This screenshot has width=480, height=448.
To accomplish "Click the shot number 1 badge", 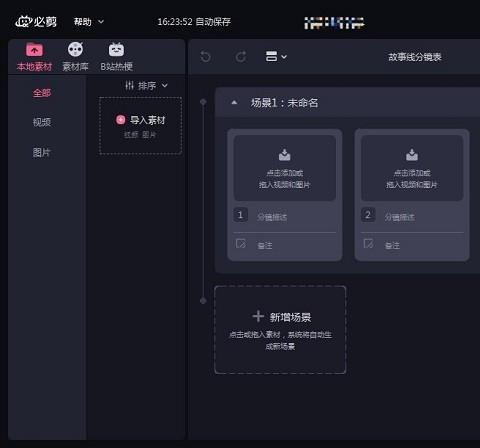I will pos(240,215).
